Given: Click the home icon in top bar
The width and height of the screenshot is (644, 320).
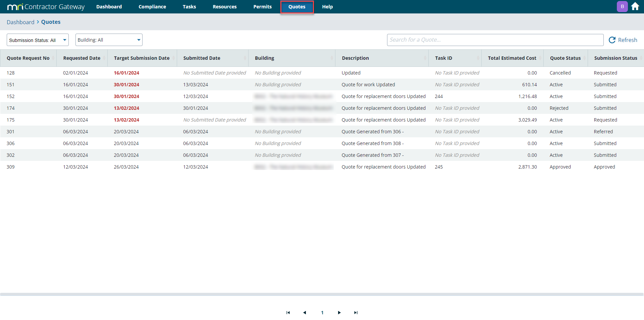Looking at the screenshot, I should (x=635, y=7).
